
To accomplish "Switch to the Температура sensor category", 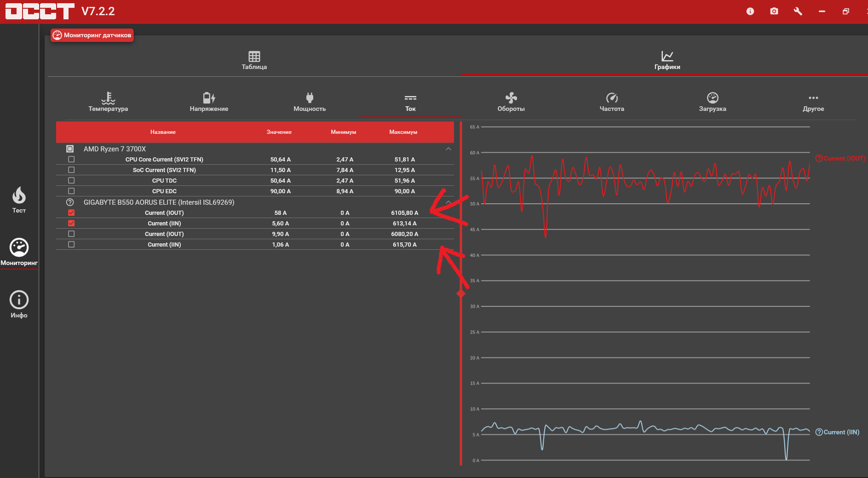I will coord(108,102).
